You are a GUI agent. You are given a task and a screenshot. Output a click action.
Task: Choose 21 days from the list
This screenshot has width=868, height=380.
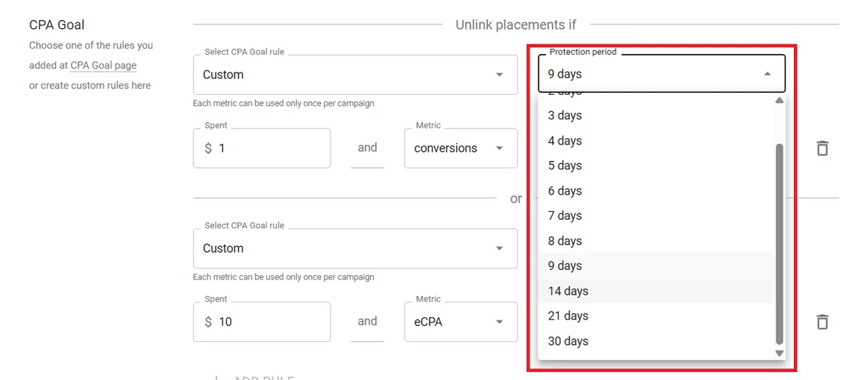[568, 316]
